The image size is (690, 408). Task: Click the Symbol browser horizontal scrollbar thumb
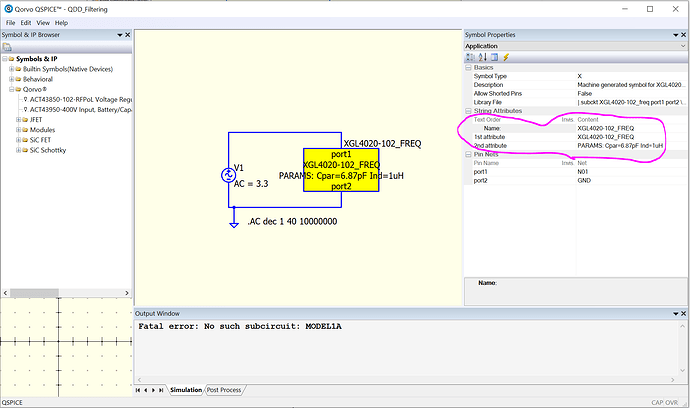(x=34, y=293)
